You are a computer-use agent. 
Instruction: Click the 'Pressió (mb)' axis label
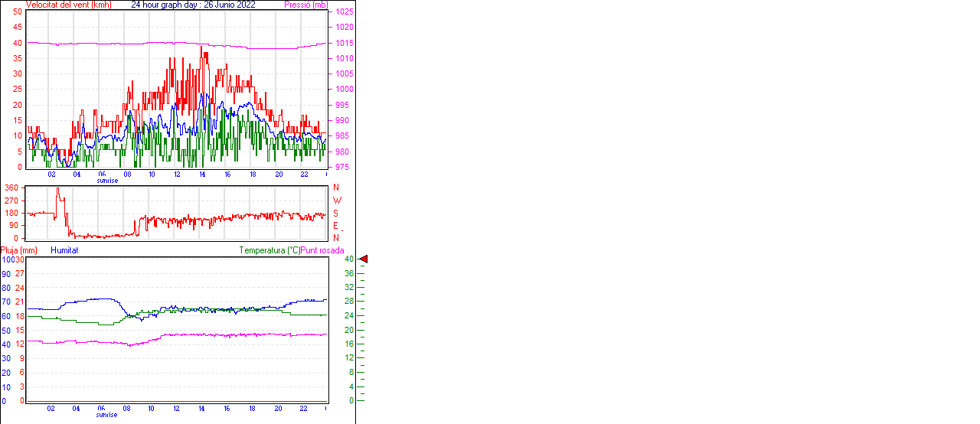click(x=305, y=5)
